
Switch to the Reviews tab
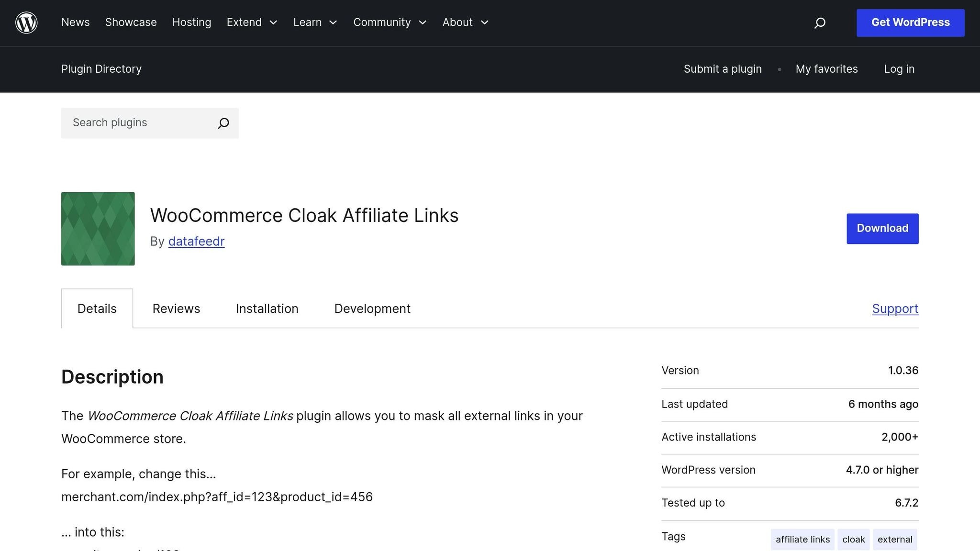tap(176, 309)
